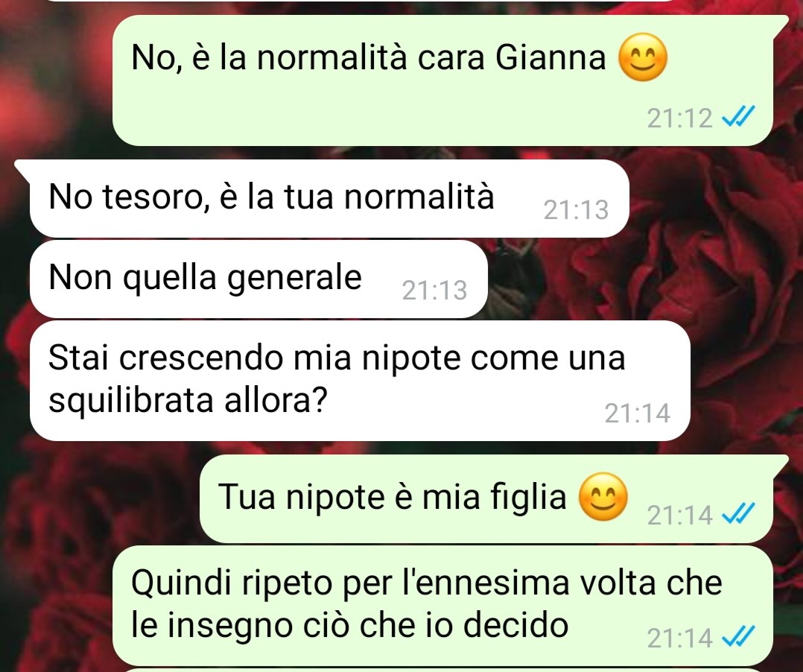Image resolution: width=803 pixels, height=672 pixels.
Task: Tap the smiling emoji after 'cara Gianna'
Action: coord(643,57)
